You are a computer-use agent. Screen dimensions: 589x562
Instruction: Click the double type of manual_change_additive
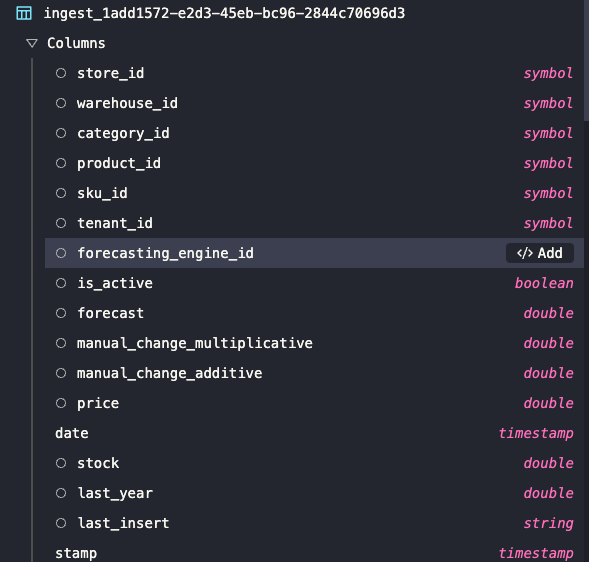pyautogui.click(x=548, y=373)
